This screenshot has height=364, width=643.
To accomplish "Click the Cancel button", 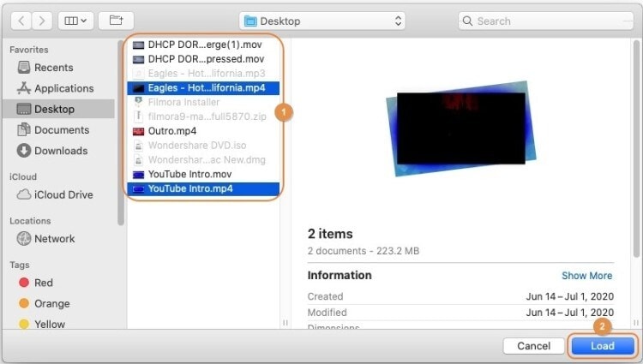I will 533,346.
